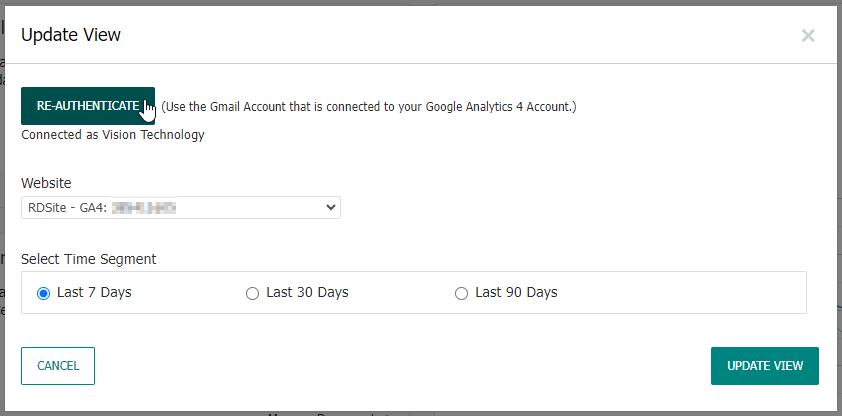Click the Update View dialog title
The image size is (842, 416).
coord(71,35)
